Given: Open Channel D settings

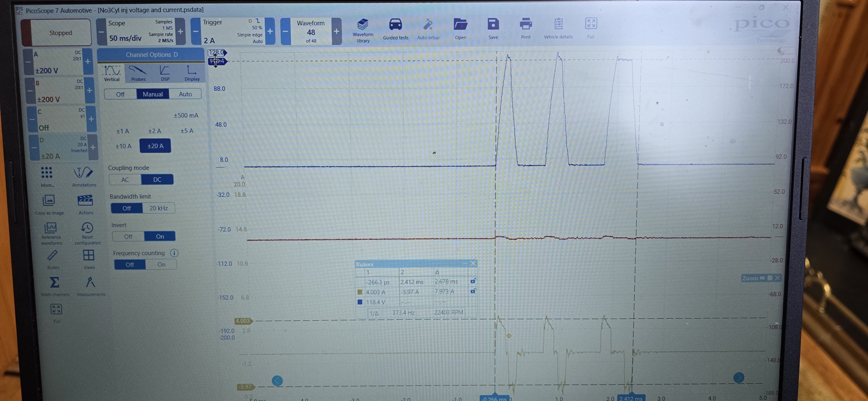Looking at the screenshot, I should tap(63, 148).
